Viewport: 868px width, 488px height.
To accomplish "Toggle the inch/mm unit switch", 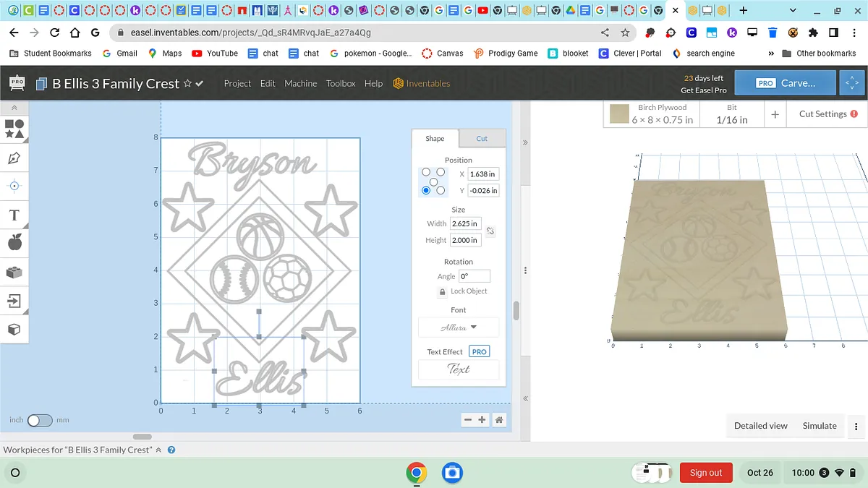I will tap(39, 420).
